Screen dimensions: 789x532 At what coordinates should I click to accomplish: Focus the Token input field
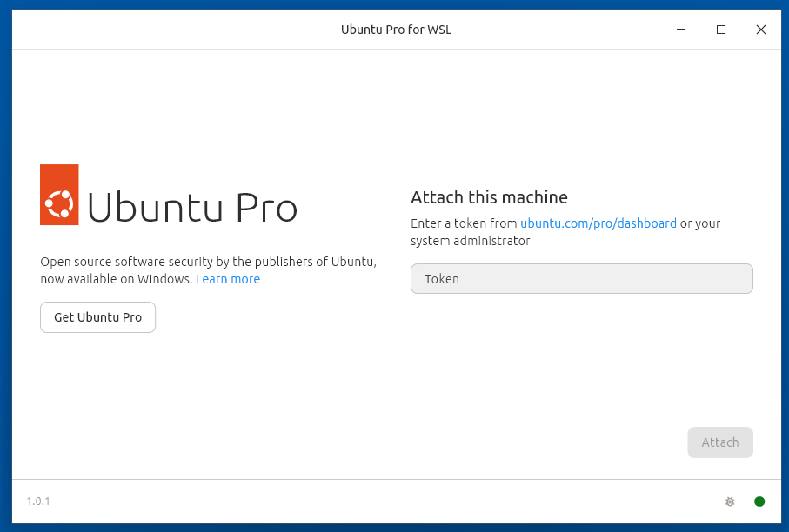pos(582,278)
